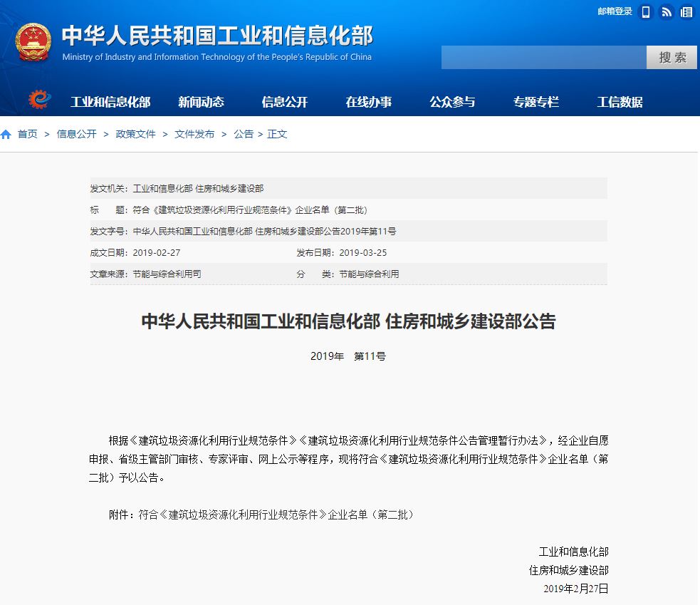Open 新闻动态 navigation menu

point(201,102)
